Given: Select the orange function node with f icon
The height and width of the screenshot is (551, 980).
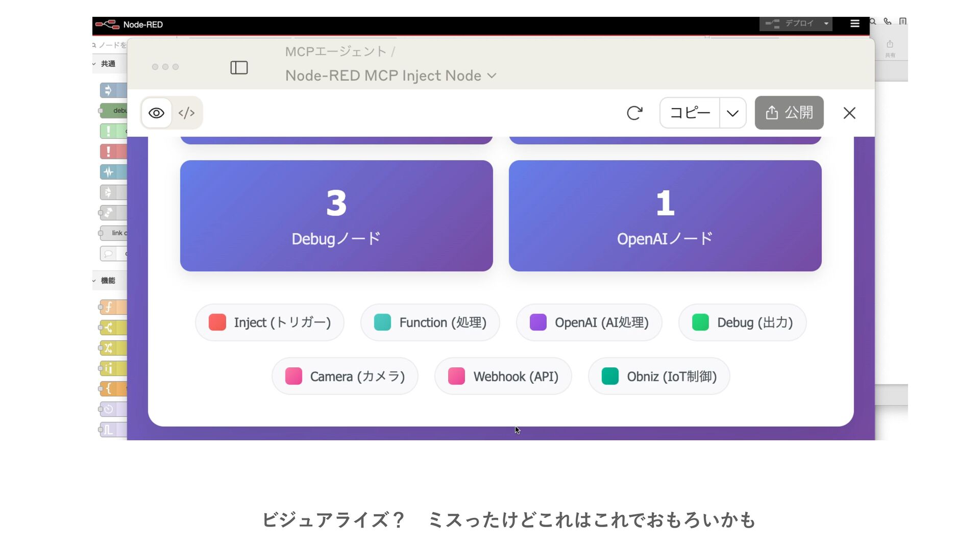Looking at the screenshot, I should coord(113,307).
